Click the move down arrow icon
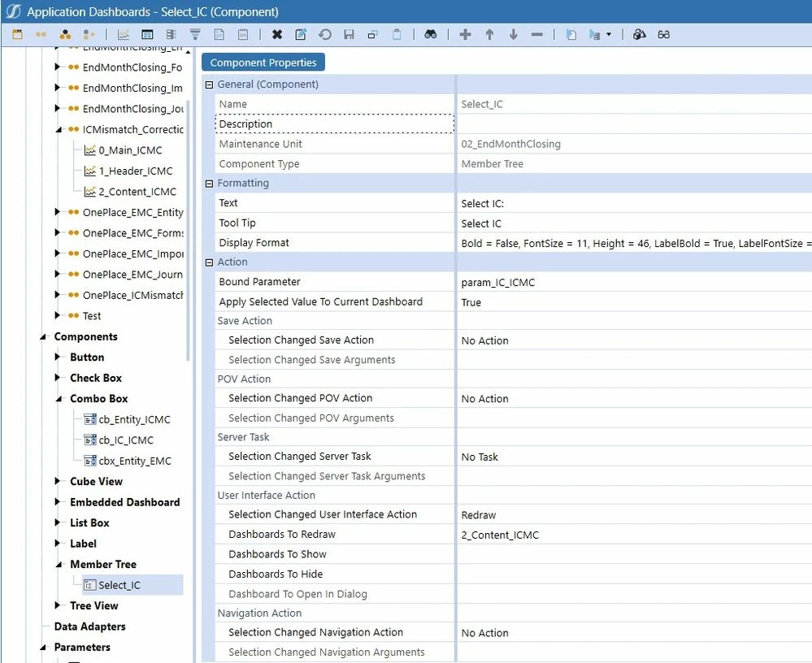Screen dimensions: 812x663 [x=513, y=35]
